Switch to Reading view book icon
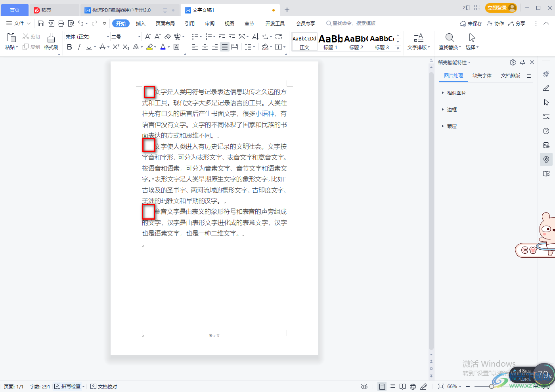 (x=402, y=386)
